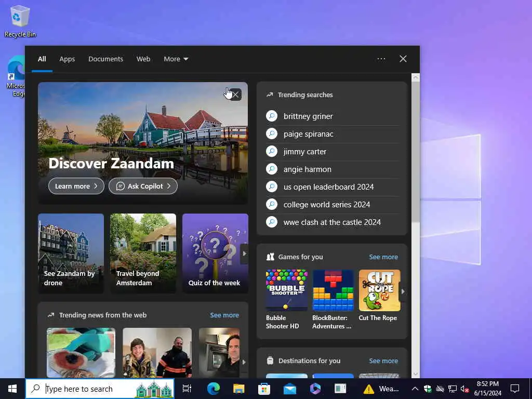Show hidden system tray icons
Viewport: 532px width, 399px height.
click(x=415, y=389)
